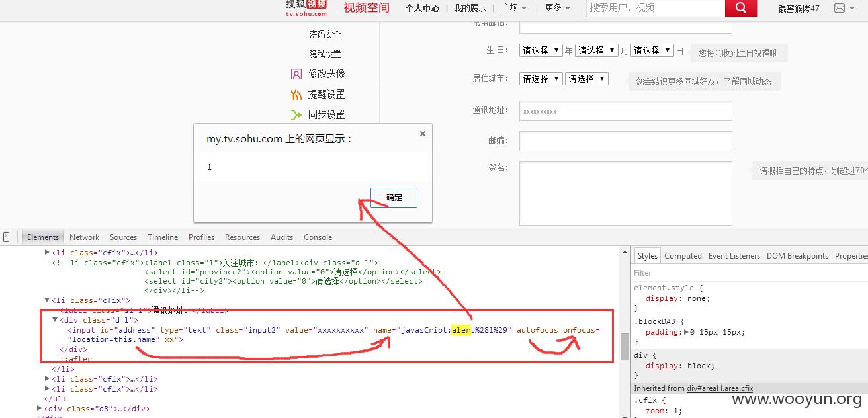The width and height of the screenshot is (868, 418).
Task: Click the Sohu Video logo
Action: coord(306,7)
